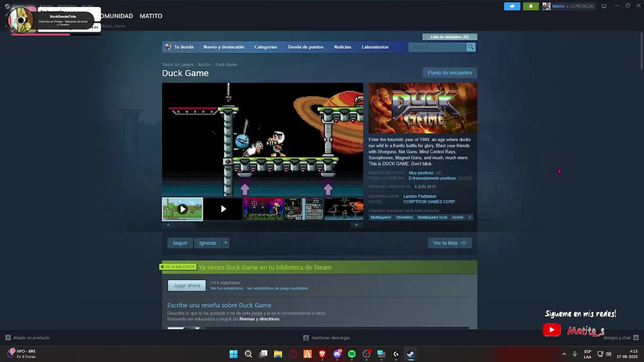Screen dimensions: 644x362
Task: Show hidden system tray icons chevron
Action: pos(564,354)
